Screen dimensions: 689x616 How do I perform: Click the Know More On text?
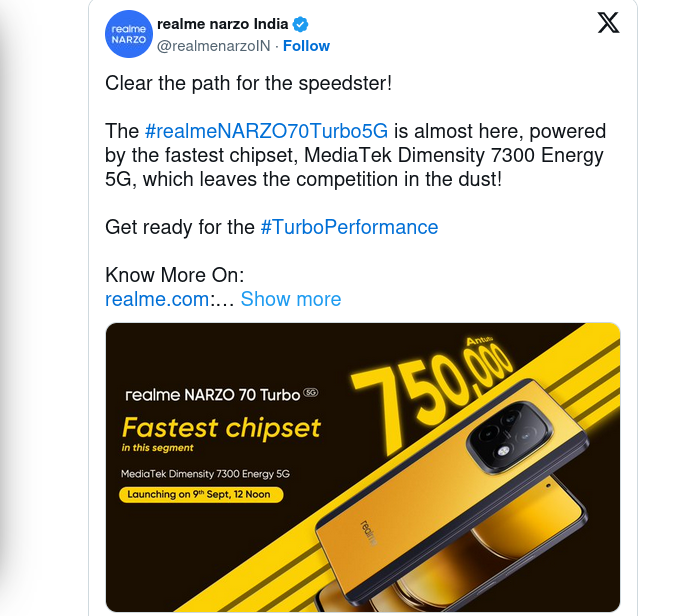click(174, 275)
